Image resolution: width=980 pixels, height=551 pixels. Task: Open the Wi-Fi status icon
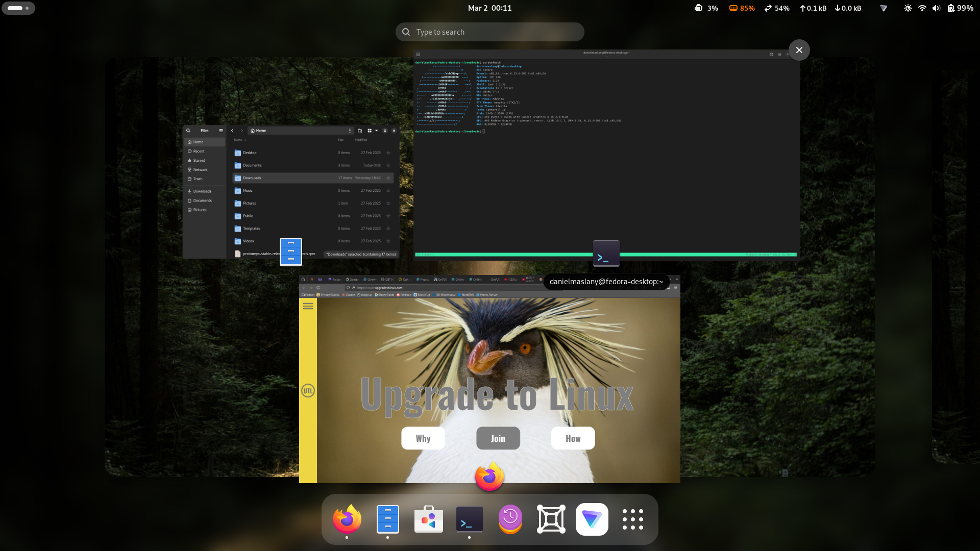tap(922, 8)
